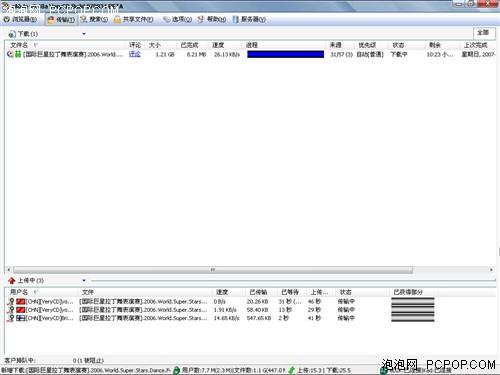Click the blue-white flag in the 14.65 KB/s row
Viewport: 500px width, 375px height.
(x=21, y=318)
